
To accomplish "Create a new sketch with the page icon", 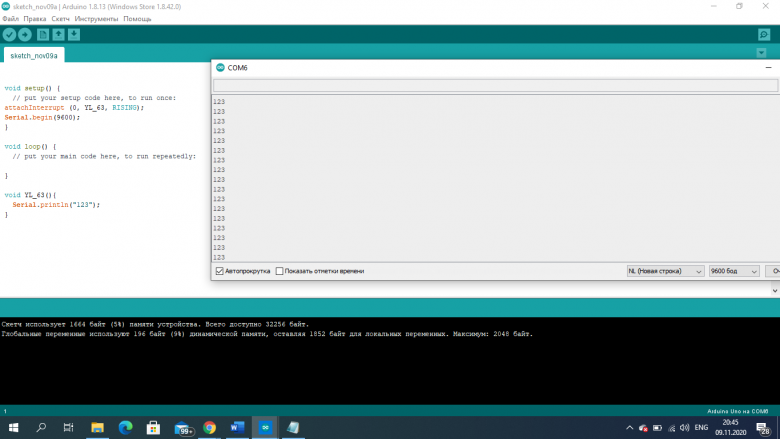I will pos(43,34).
